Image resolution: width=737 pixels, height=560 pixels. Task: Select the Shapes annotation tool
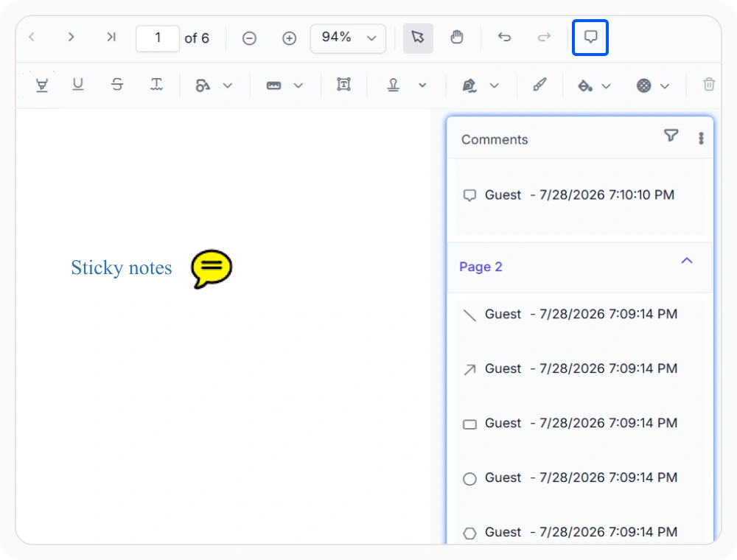click(203, 85)
